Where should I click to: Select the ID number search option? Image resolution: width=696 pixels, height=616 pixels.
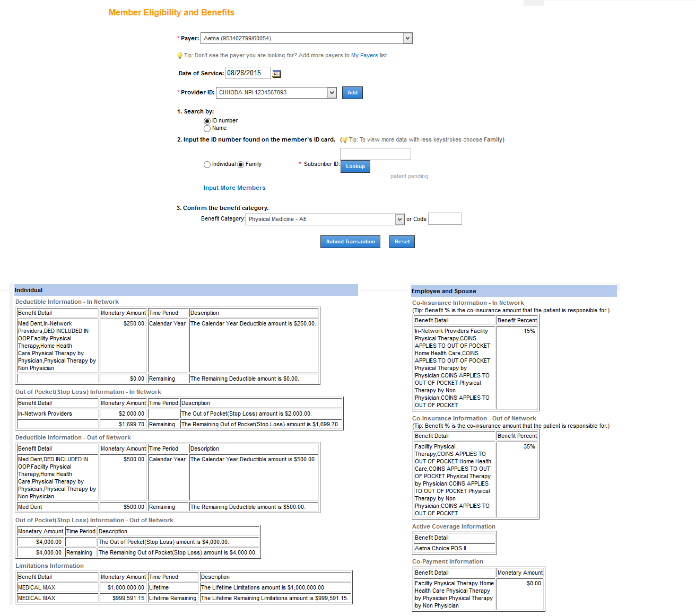tap(207, 121)
